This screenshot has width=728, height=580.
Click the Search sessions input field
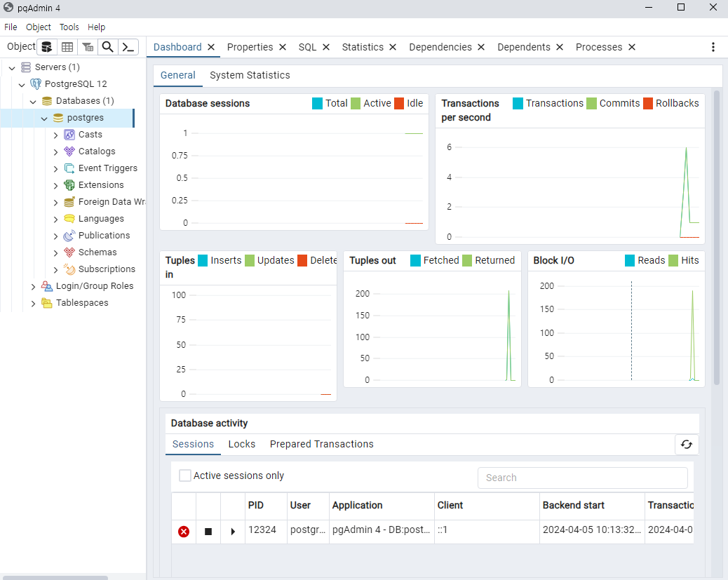point(583,478)
